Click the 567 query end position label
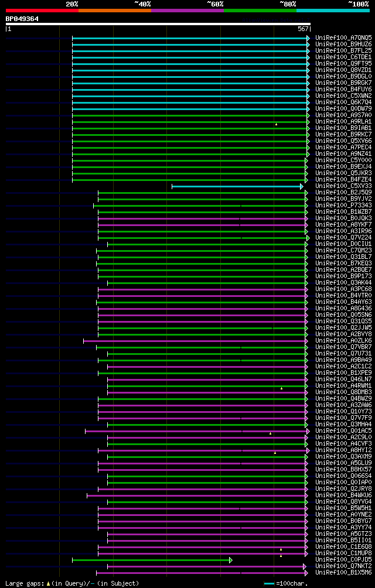This screenshot has width=375, height=588. pyautogui.click(x=304, y=29)
